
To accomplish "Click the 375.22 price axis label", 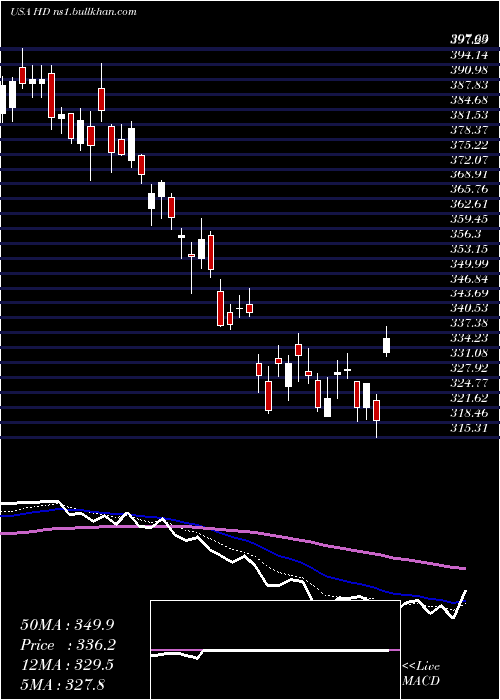I will coord(469,145).
